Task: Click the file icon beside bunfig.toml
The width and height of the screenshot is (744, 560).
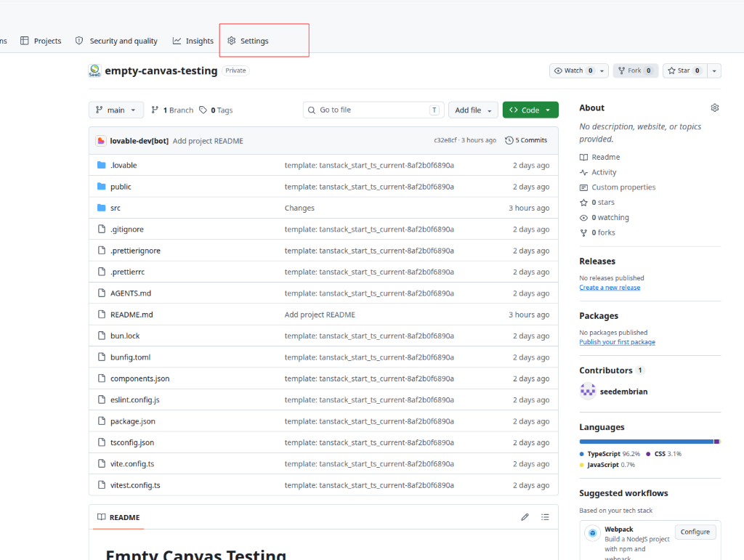Action: pos(101,357)
